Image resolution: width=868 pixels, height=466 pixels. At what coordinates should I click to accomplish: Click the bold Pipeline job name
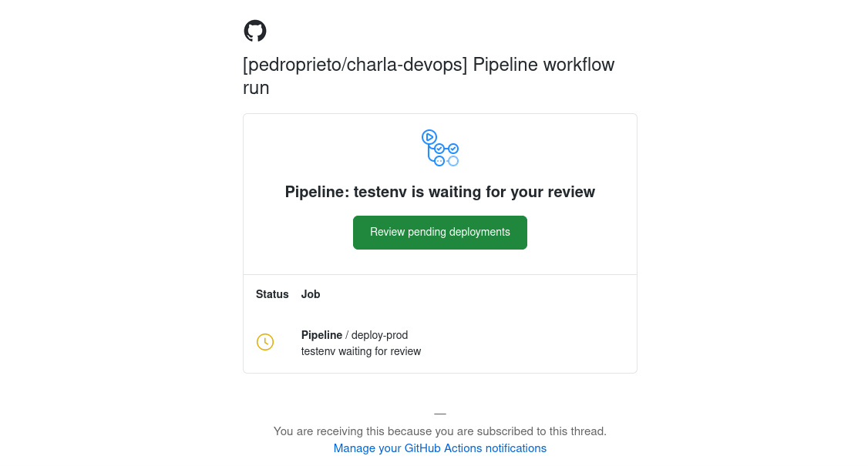click(321, 335)
